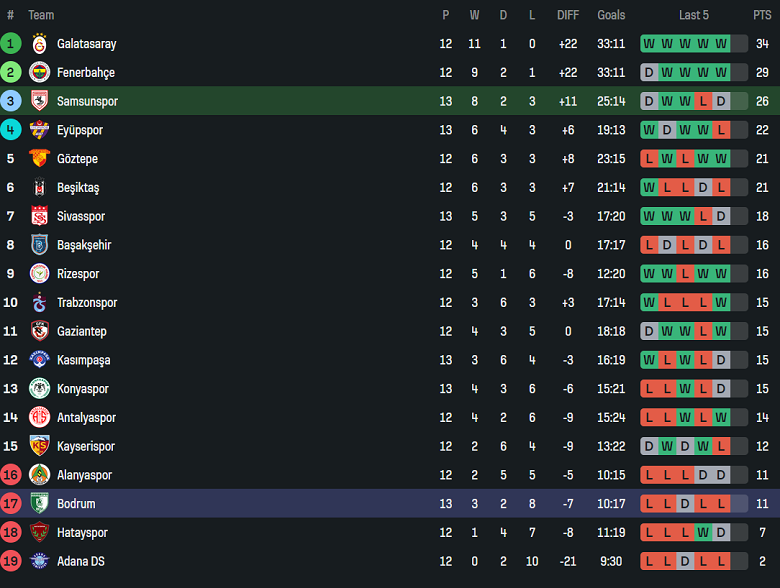This screenshot has width=780, height=588.
Task: Sort table by PTS column header
Action: (762, 15)
